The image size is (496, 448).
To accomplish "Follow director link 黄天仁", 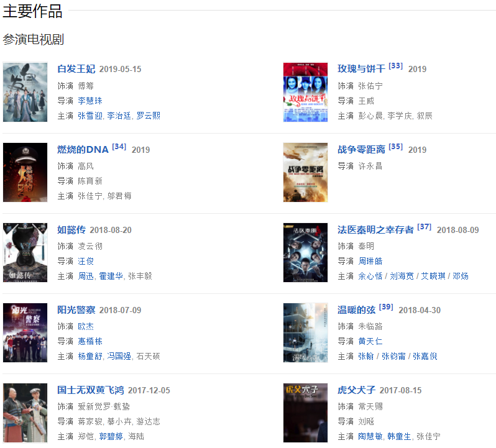I will (370, 341).
